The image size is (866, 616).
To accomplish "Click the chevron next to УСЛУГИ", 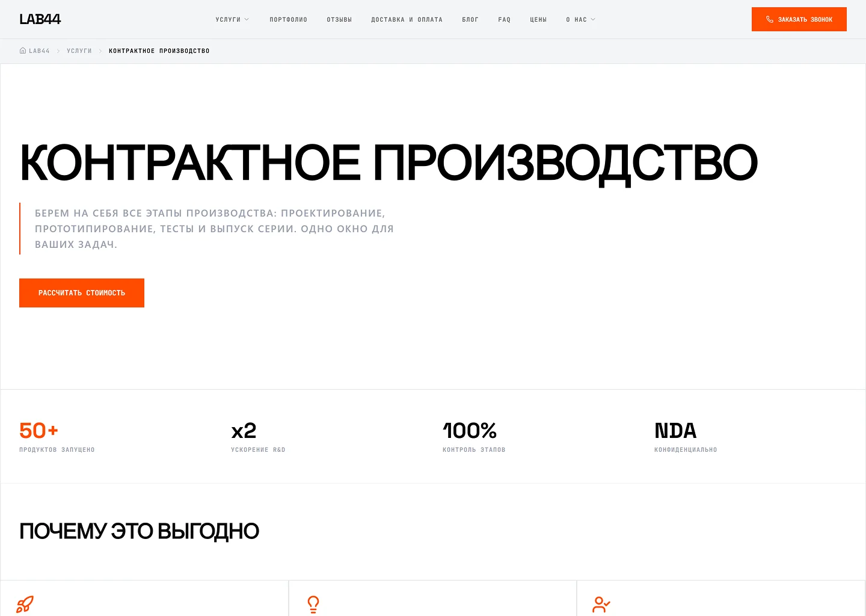I will click(x=246, y=19).
